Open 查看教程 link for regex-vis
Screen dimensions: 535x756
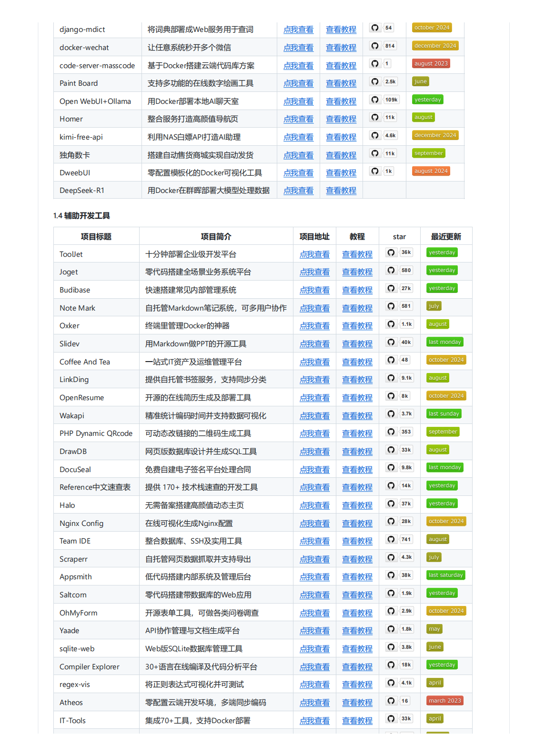(357, 685)
